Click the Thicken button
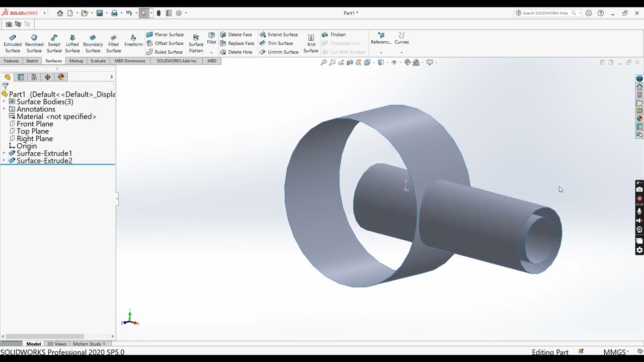Viewport: 644px width, 362px height. [x=334, y=35]
